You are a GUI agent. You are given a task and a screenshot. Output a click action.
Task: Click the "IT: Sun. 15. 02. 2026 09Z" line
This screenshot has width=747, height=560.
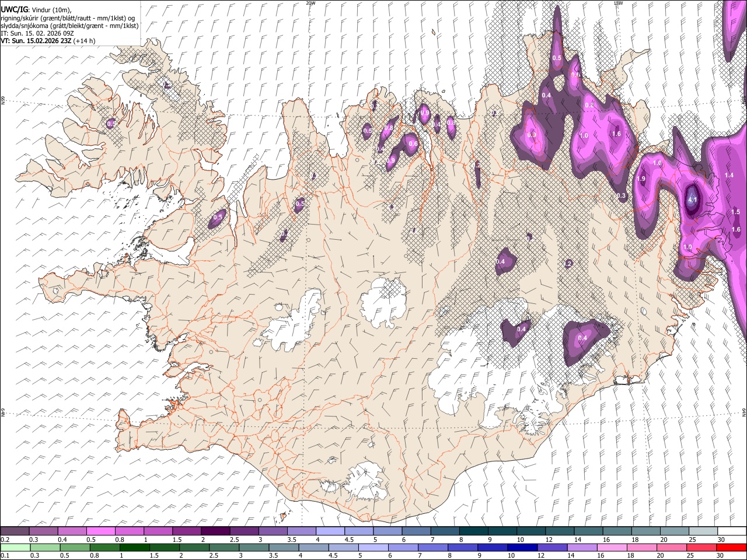click(38, 33)
